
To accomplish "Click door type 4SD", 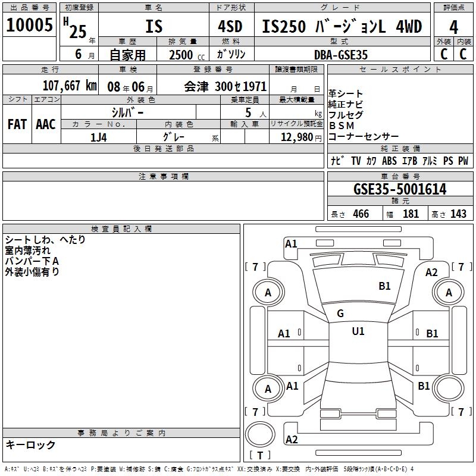I will click(x=230, y=26).
